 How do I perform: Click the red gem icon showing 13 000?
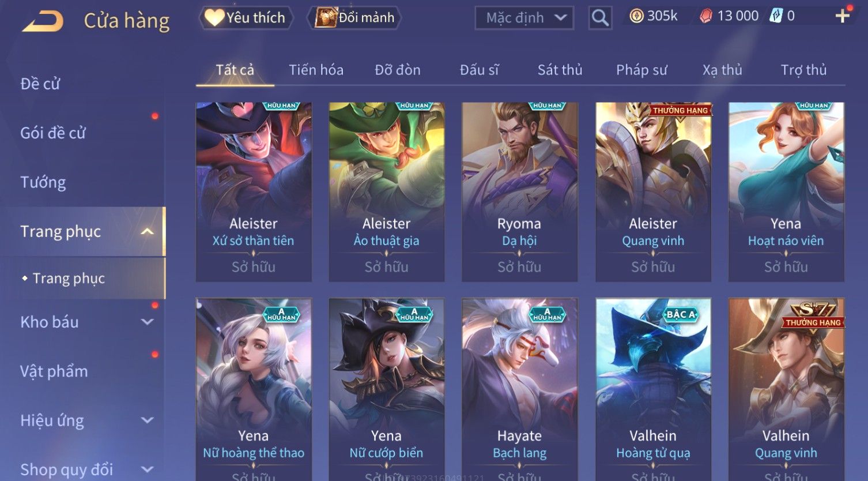click(x=706, y=16)
